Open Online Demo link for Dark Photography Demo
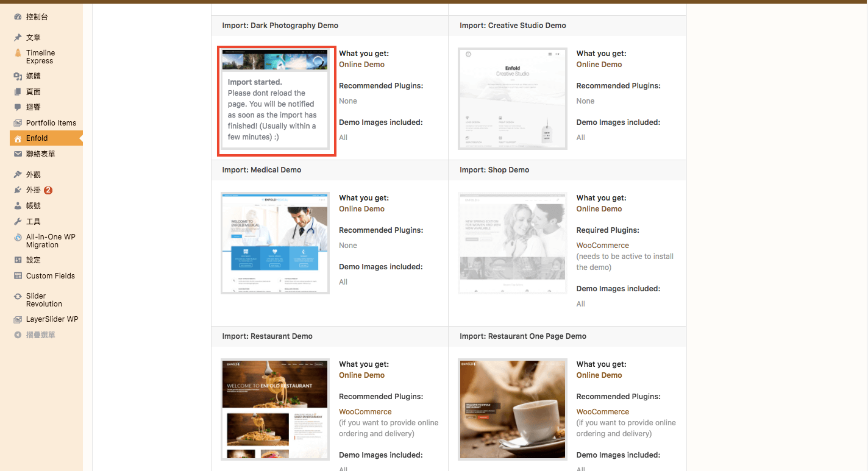 tap(361, 65)
